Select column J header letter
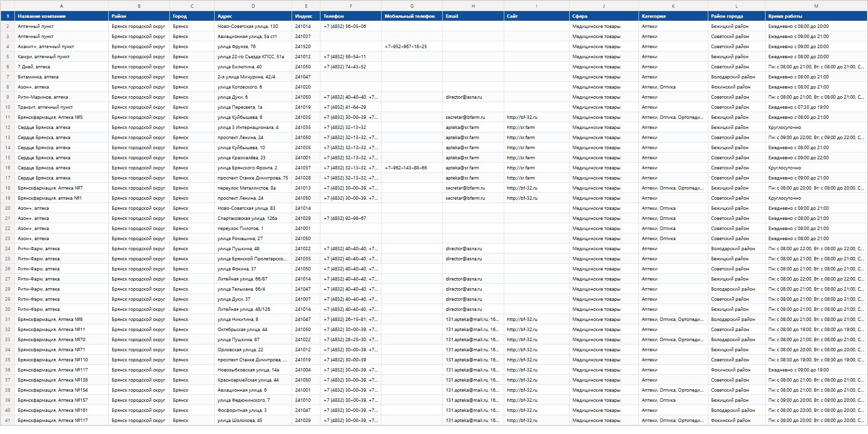 [x=604, y=6]
